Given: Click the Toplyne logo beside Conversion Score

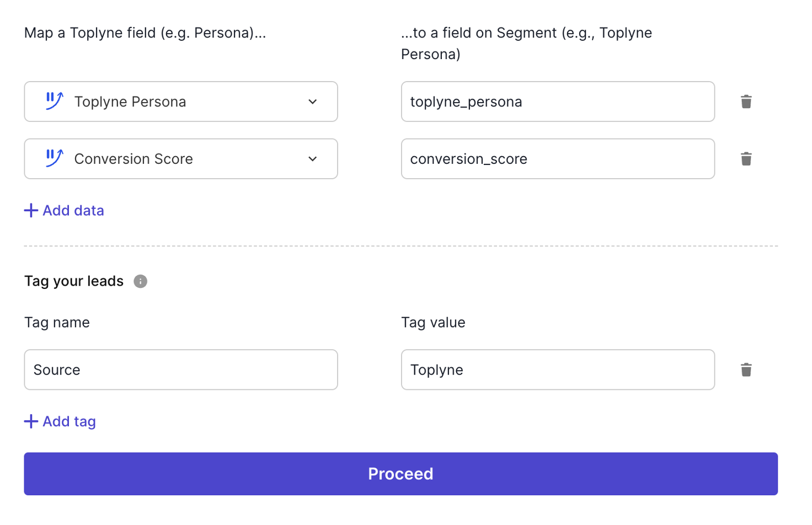Looking at the screenshot, I should [55, 158].
